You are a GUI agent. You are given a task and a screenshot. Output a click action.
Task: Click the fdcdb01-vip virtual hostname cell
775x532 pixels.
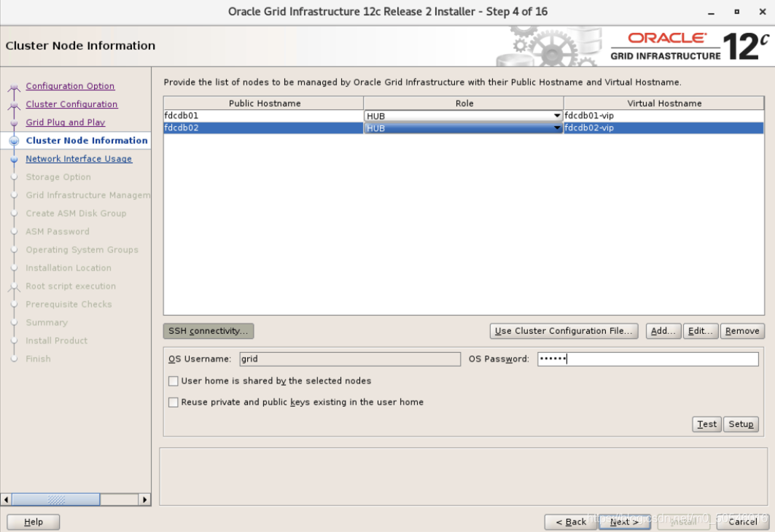[663, 116]
